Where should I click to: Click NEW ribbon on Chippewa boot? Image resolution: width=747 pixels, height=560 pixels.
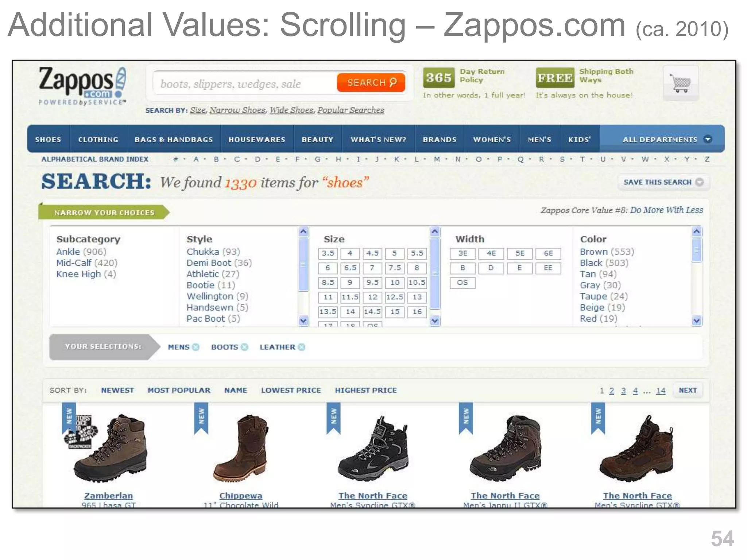(201, 418)
